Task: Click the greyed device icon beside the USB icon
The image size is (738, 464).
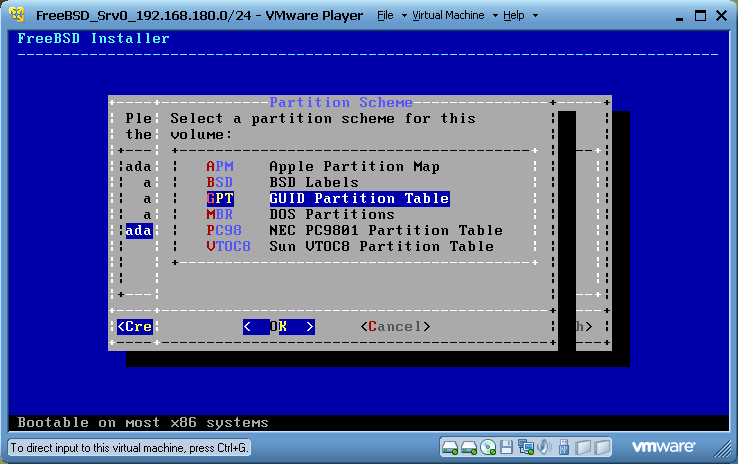Action: coord(583,447)
